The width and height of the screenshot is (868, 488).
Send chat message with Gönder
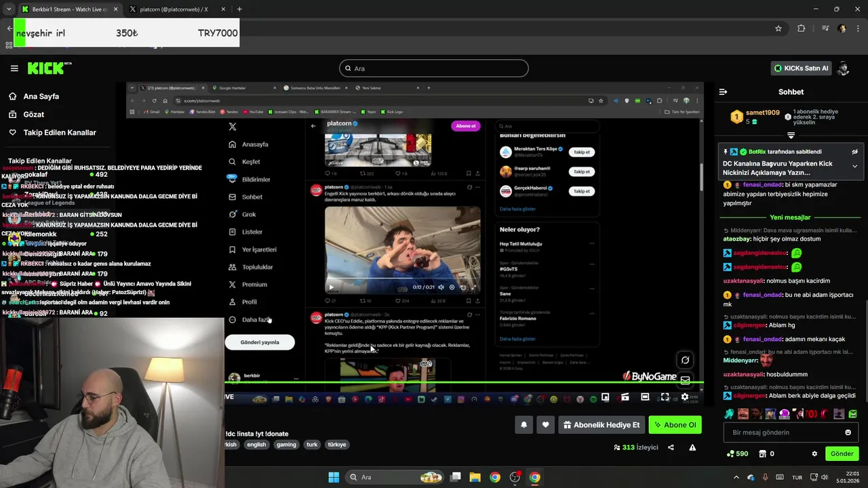[842, 454]
